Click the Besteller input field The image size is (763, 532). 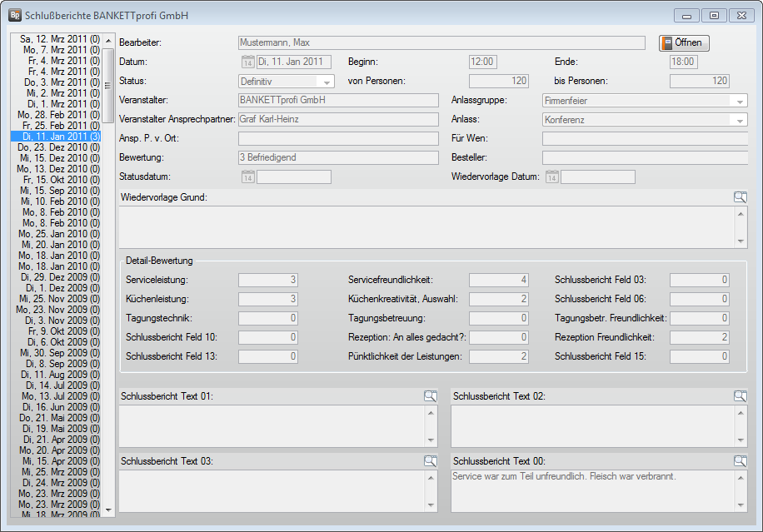pos(645,158)
